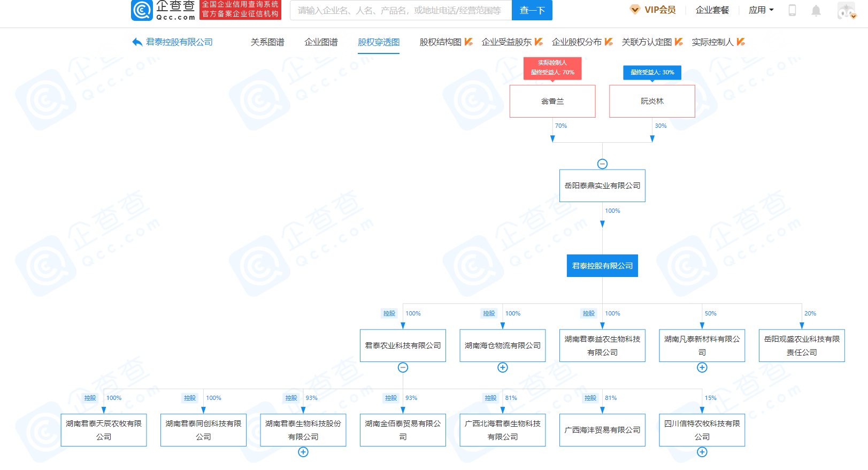868x470 pixels.
Task: Open the 应用 dropdown menu
Action: (761, 10)
